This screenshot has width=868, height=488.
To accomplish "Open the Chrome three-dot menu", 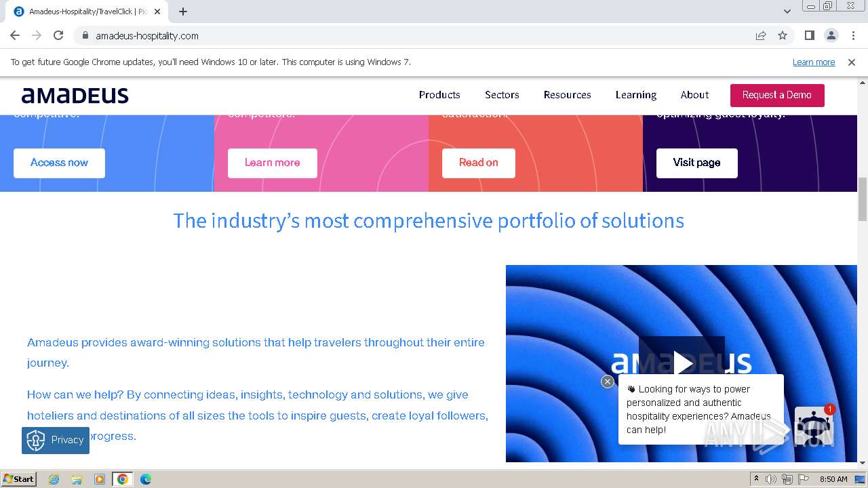I will pyautogui.click(x=853, y=36).
